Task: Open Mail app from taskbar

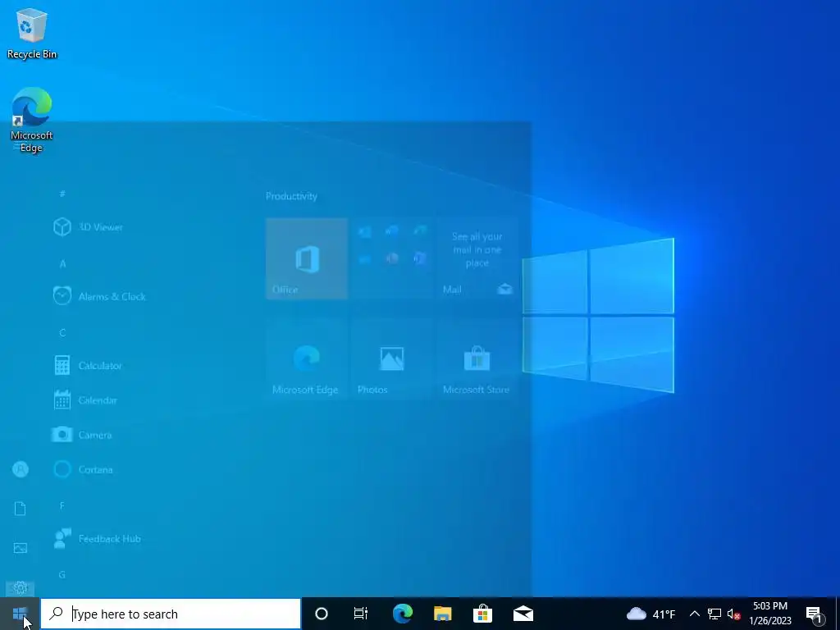Action: click(523, 614)
